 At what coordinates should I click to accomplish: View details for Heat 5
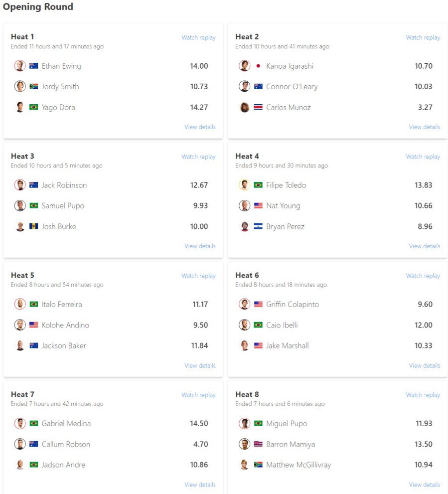click(200, 365)
